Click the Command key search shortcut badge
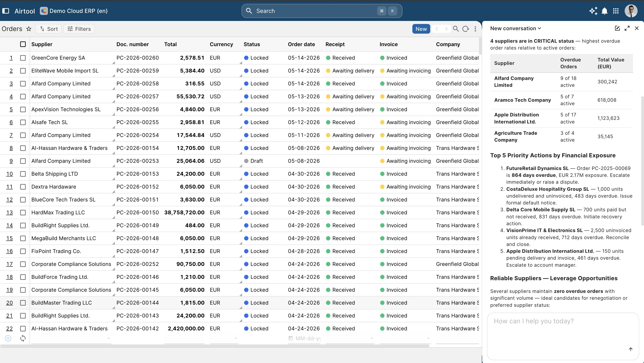This screenshot has width=644, height=363. [x=382, y=11]
